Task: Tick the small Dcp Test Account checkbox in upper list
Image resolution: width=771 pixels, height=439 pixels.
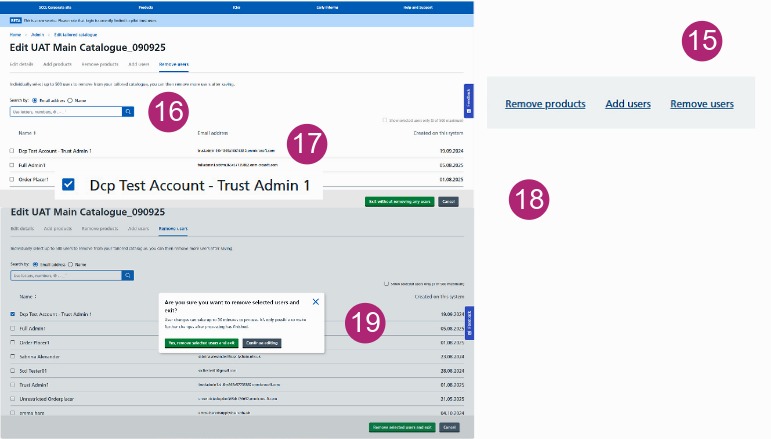Action: [12, 151]
